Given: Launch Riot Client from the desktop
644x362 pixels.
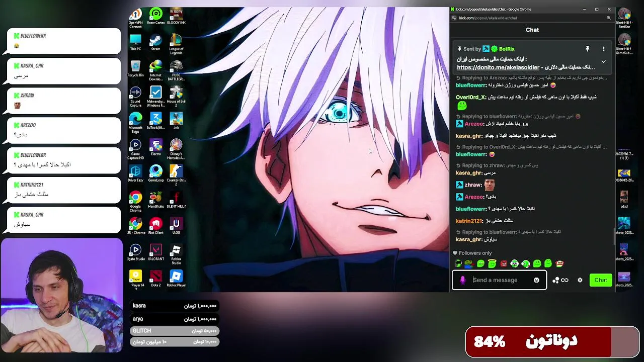Looking at the screenshot, I should pyautogui.click(x=156, y=226).
